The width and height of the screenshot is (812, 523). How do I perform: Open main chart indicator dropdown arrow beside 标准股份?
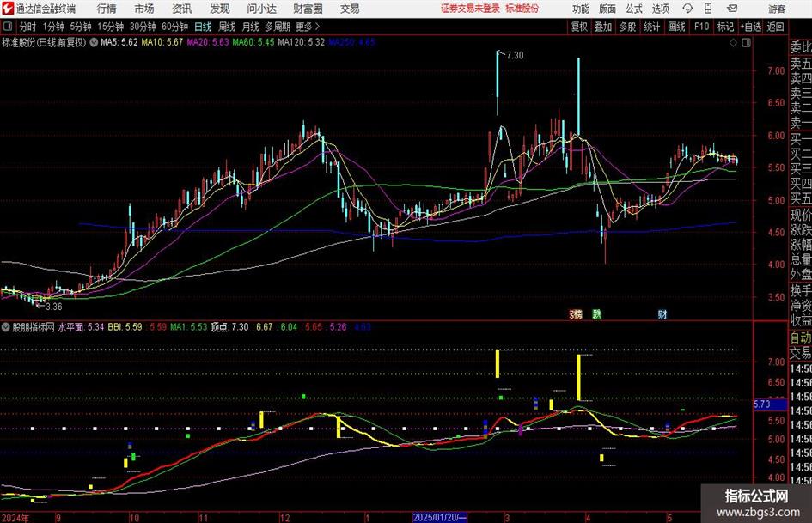94,41
